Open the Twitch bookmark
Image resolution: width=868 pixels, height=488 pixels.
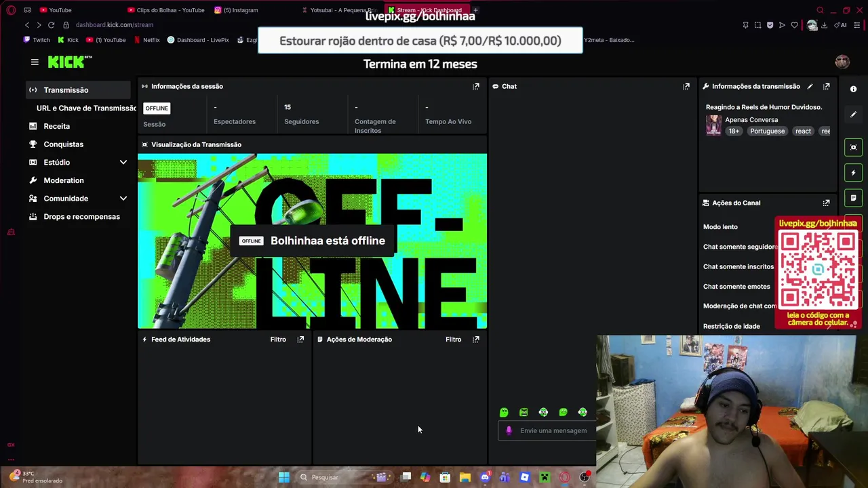tap(37, 40)
